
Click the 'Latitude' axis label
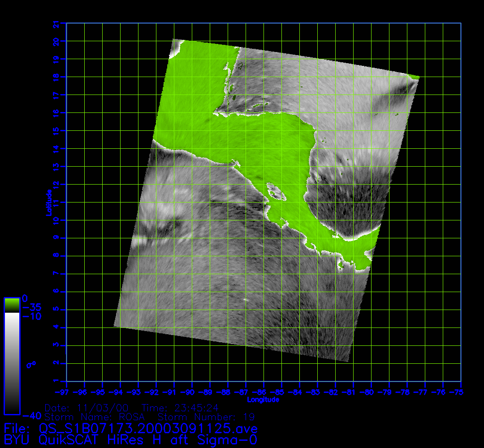[x=48, y=202]
